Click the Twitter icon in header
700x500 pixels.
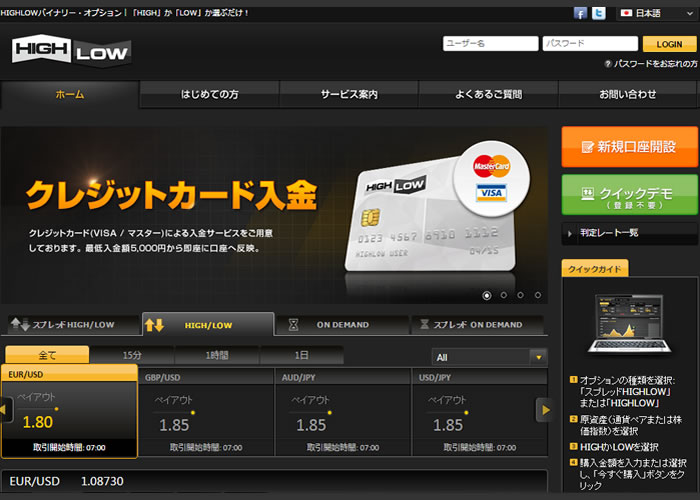pyautogui.click(x=599, y=13)
